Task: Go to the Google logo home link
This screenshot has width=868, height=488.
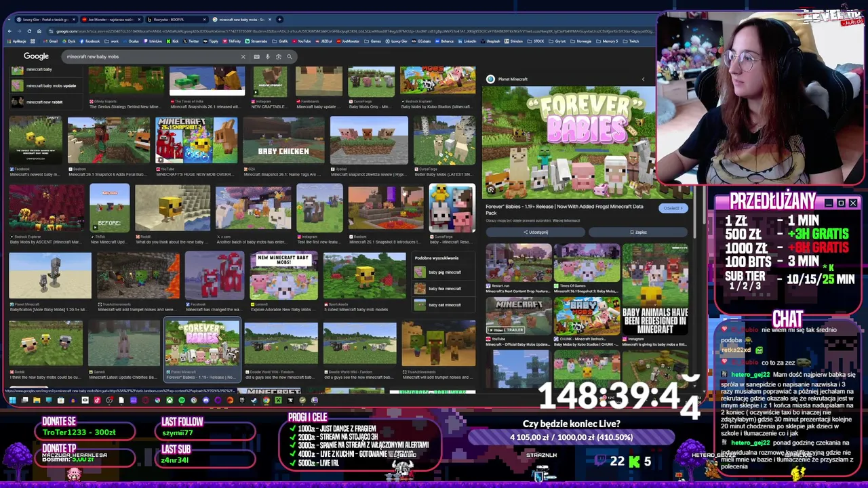Action: 36,56
